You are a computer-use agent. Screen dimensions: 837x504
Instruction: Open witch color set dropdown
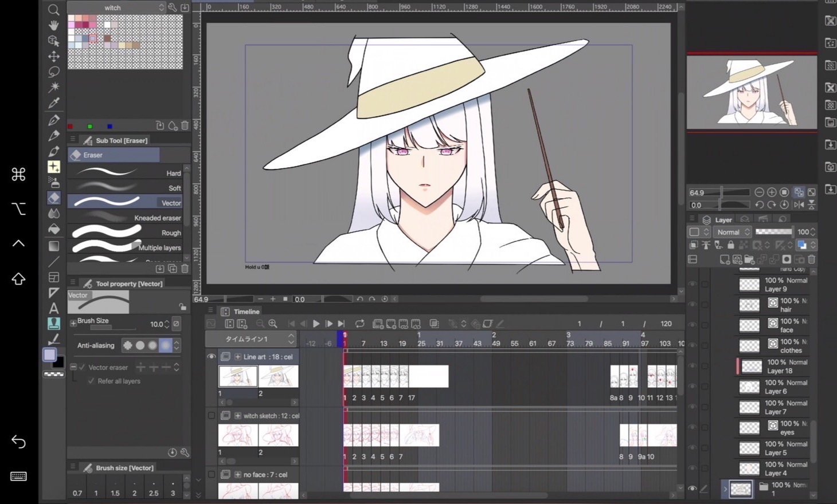[x=116, y=7]
